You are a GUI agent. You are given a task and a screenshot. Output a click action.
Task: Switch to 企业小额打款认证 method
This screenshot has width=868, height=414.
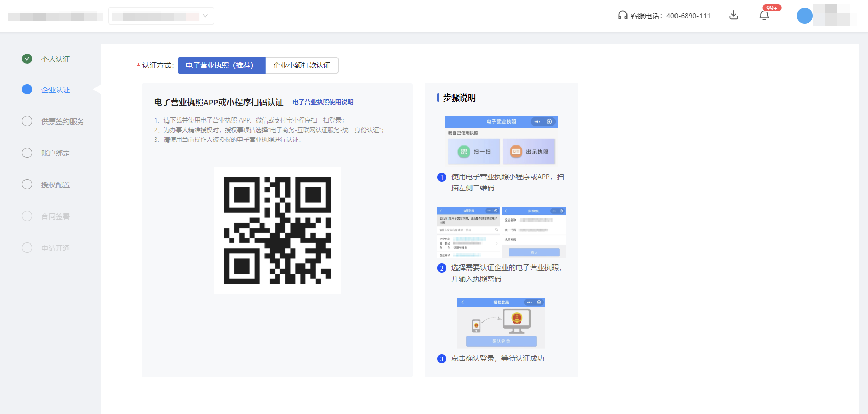(302, 65)
